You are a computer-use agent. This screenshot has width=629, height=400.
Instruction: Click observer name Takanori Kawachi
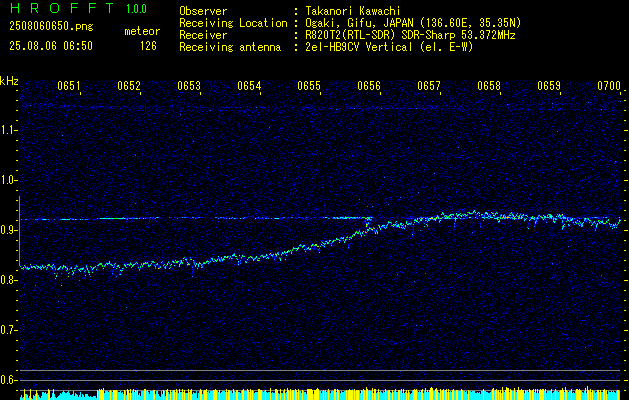(353, 11)
